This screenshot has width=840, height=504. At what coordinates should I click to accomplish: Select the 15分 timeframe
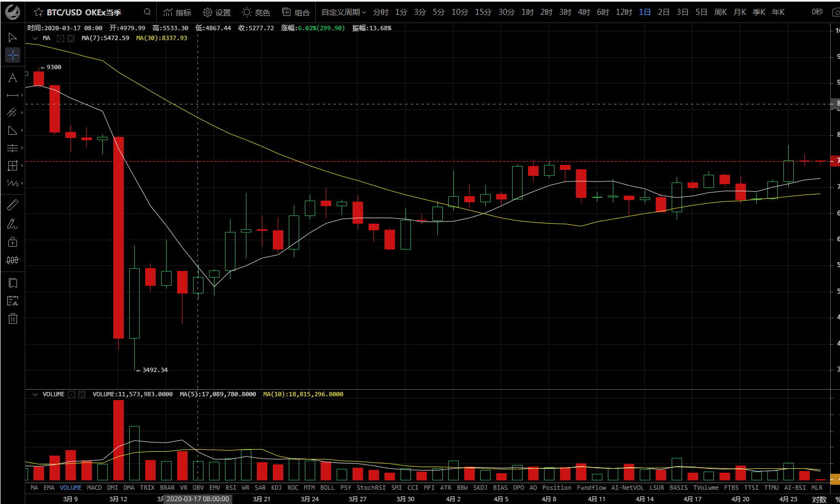tap(483, 12)
